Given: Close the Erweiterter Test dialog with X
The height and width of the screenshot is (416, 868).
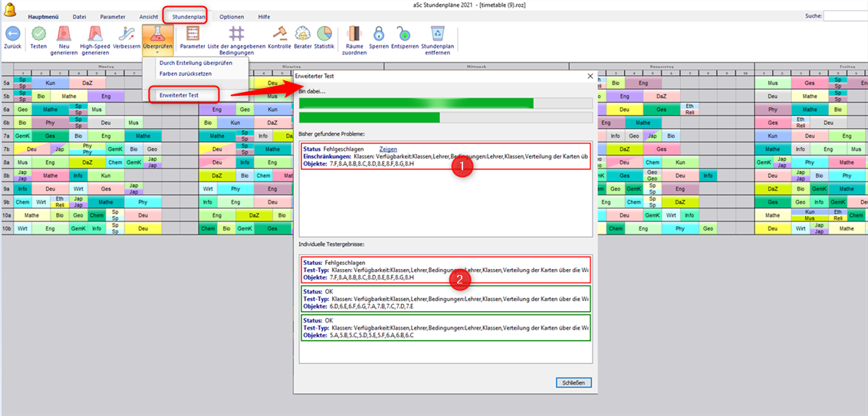Looking at the screenshot, I should pos(590,77).
